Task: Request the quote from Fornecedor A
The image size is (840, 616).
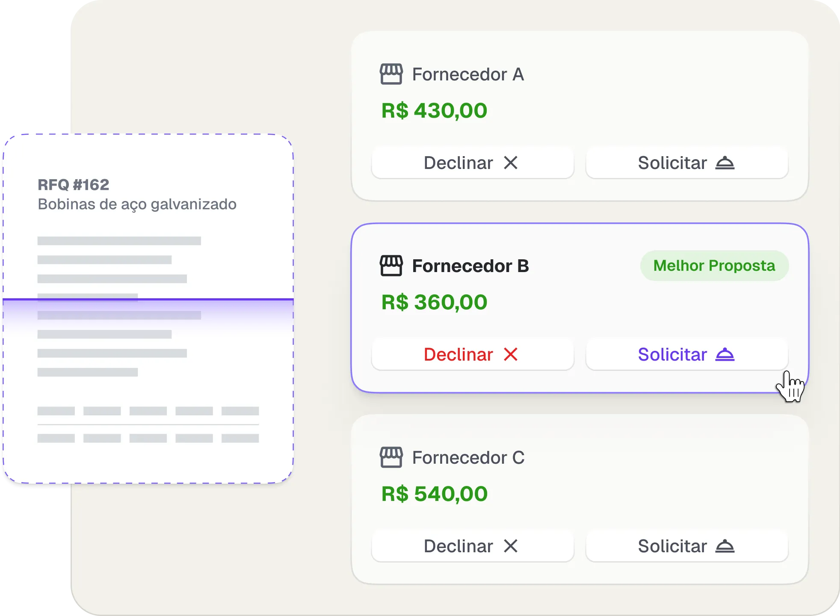Action: [x=686, y=163]
